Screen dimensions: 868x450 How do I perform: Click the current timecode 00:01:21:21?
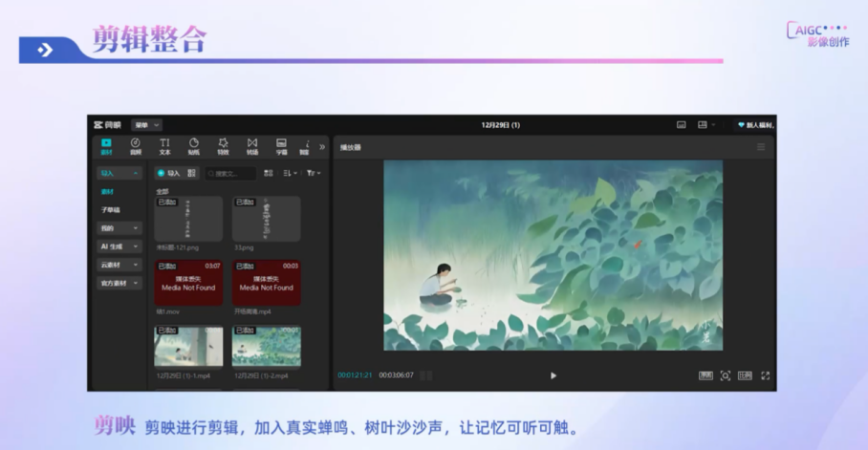point(355,375)
